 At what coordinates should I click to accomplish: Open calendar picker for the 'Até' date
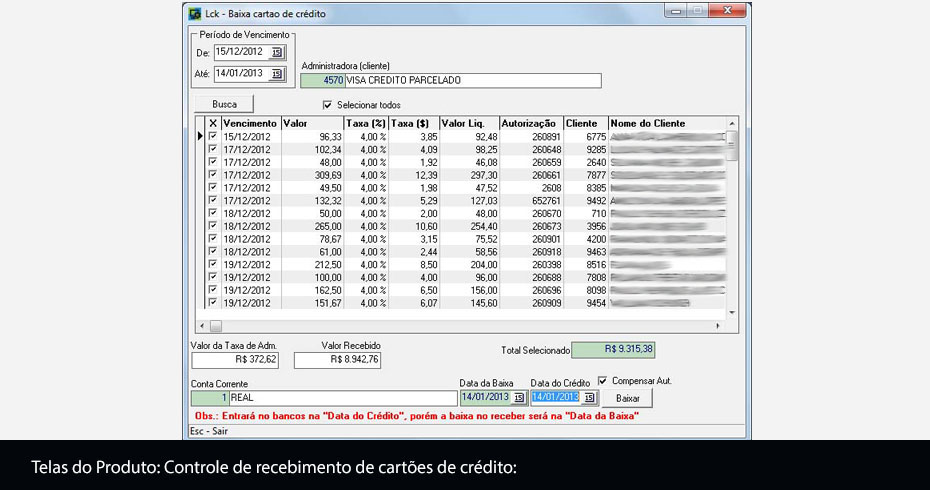277,74
